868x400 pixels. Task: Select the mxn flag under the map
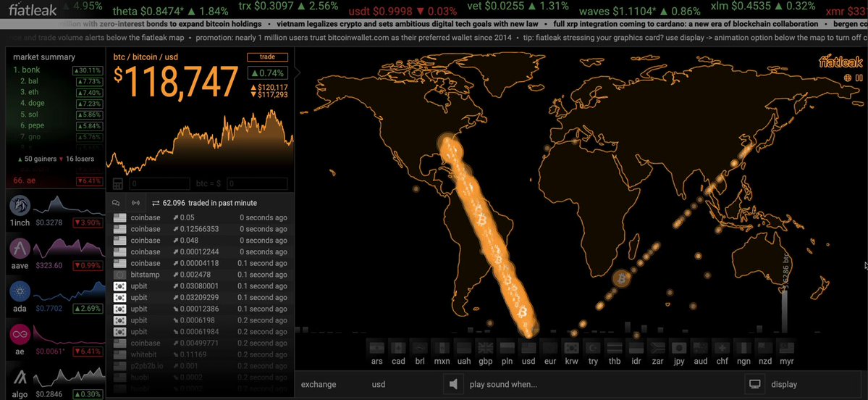point(442,348)
